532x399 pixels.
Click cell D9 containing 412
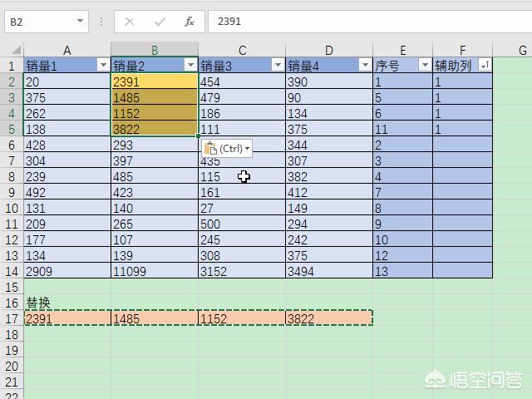pyautogui.click(x=329, y=192)
